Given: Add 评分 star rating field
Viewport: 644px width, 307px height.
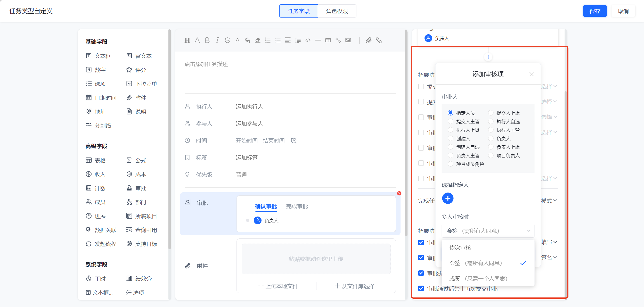Looking at the screenshot, I should 136,70.
